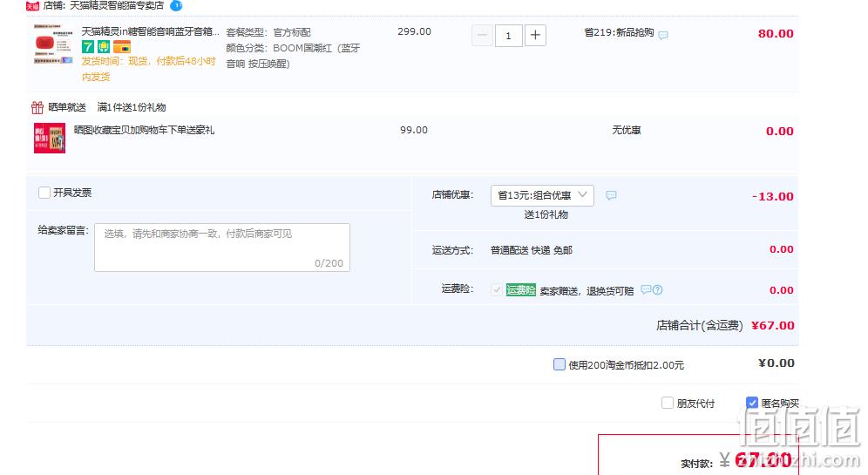
Task: Click the 省219:新品抢购 promotion text
Action: 619,32
